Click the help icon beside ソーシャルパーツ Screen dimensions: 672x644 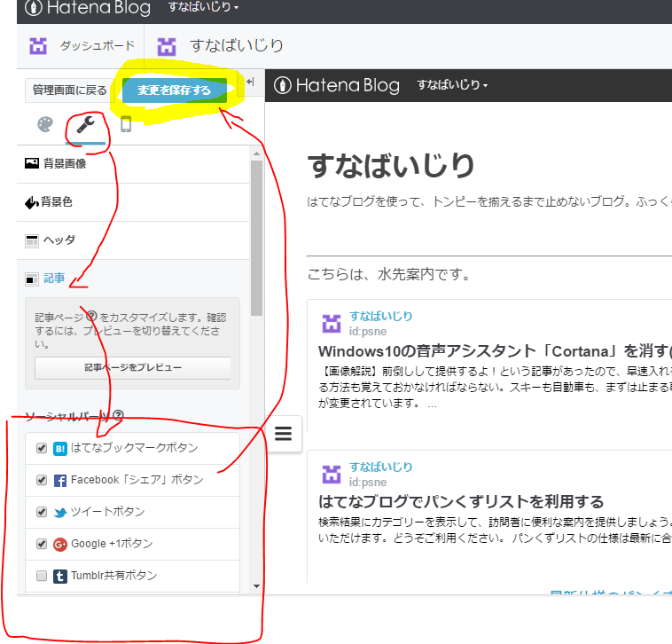coord(118,415)
